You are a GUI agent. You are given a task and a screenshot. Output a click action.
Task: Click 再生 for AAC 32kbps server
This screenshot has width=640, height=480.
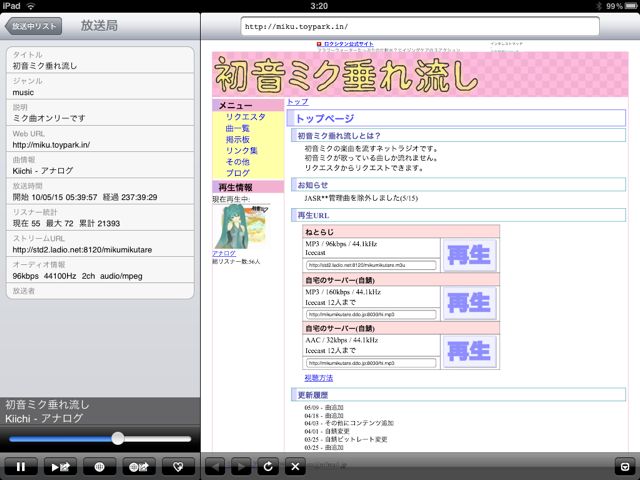click(469, 351)
